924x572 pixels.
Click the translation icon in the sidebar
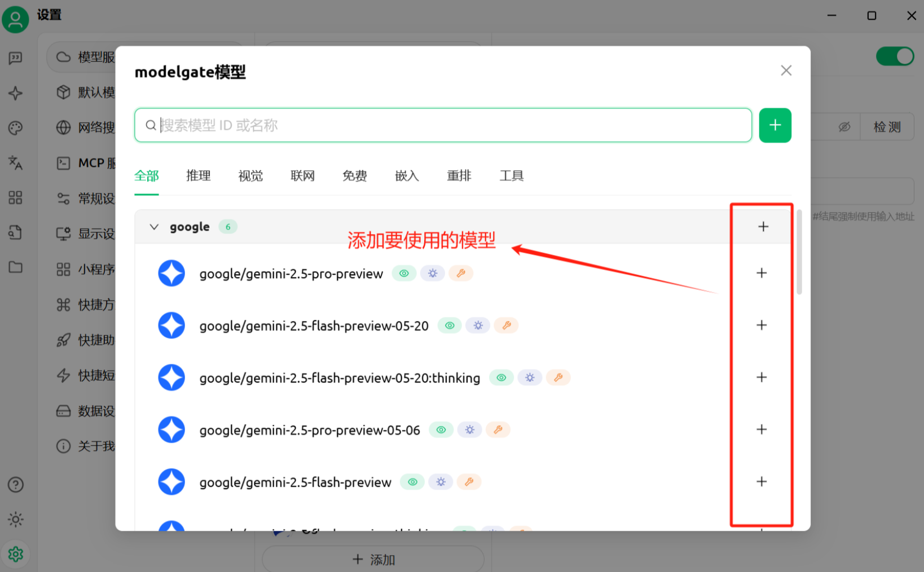[15, 163]
